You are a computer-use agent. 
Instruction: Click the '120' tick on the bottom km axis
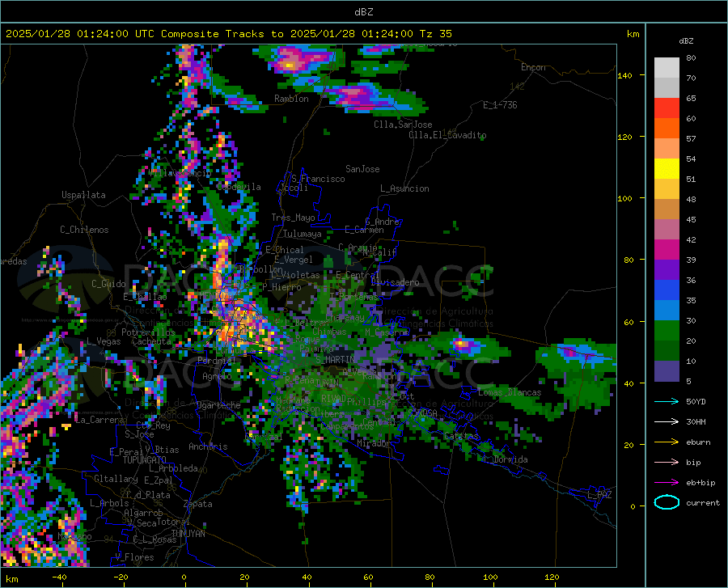[552, 577]
